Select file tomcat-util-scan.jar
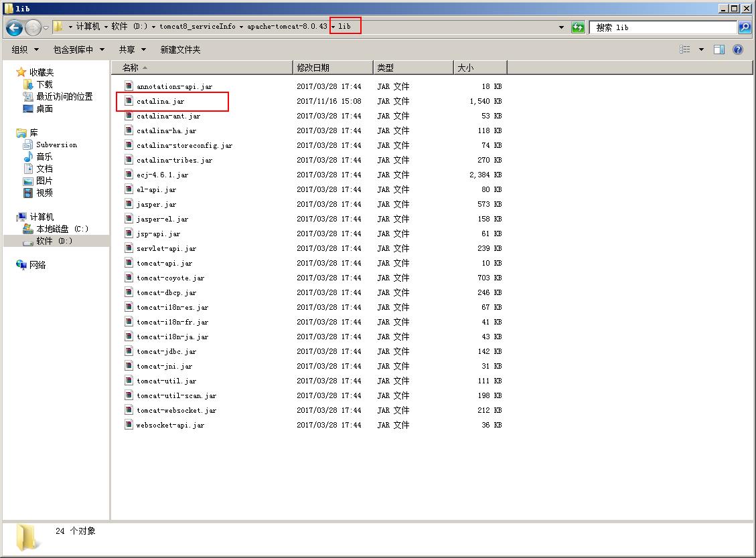756x558 pixels. point(177,395)
